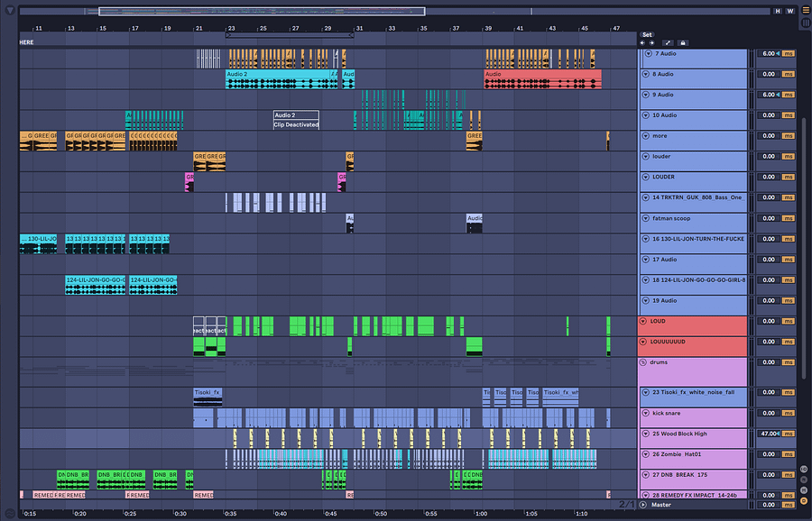Show the I-O section selector

804,470
